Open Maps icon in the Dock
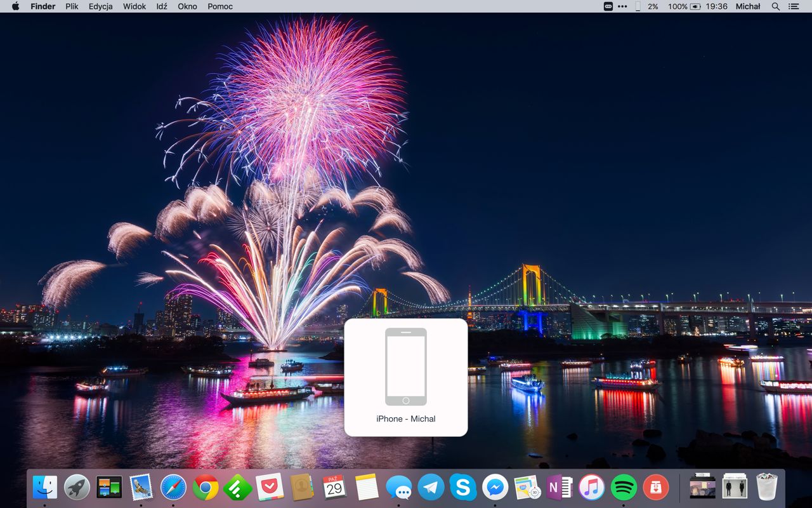 527,488
